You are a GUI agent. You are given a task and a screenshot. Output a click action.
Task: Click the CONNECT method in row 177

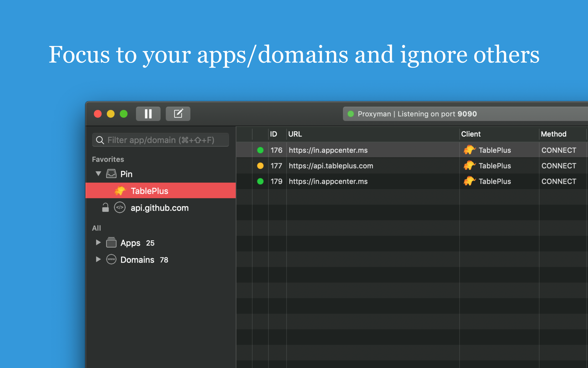[x=559, y=166]
